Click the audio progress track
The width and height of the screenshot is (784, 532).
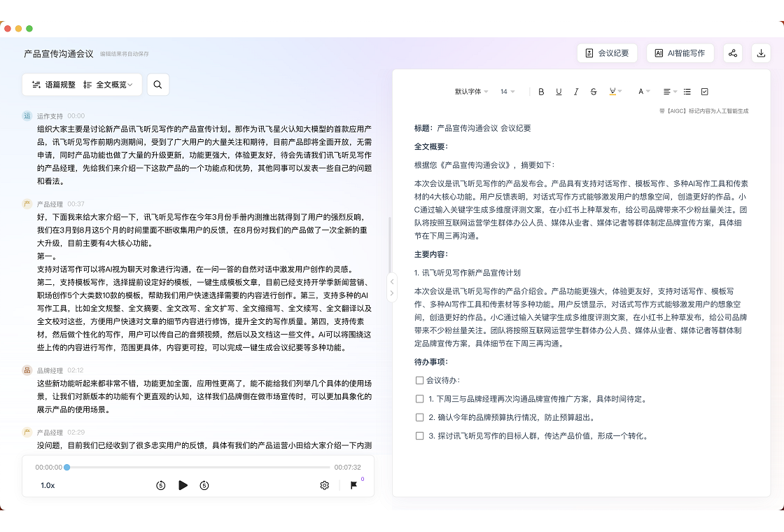coord(199,467)
